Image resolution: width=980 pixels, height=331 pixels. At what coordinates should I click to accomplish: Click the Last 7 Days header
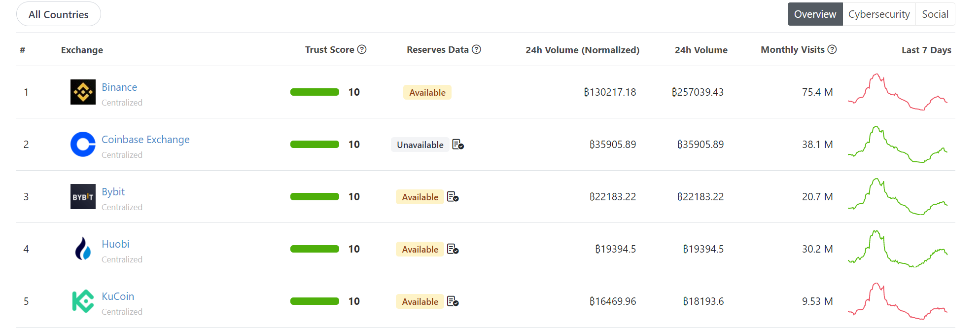(x=926, y=50)
